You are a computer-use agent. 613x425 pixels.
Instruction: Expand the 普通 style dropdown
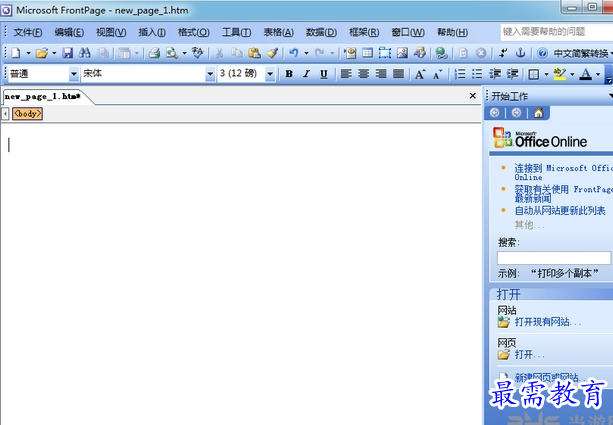point(73,74)
